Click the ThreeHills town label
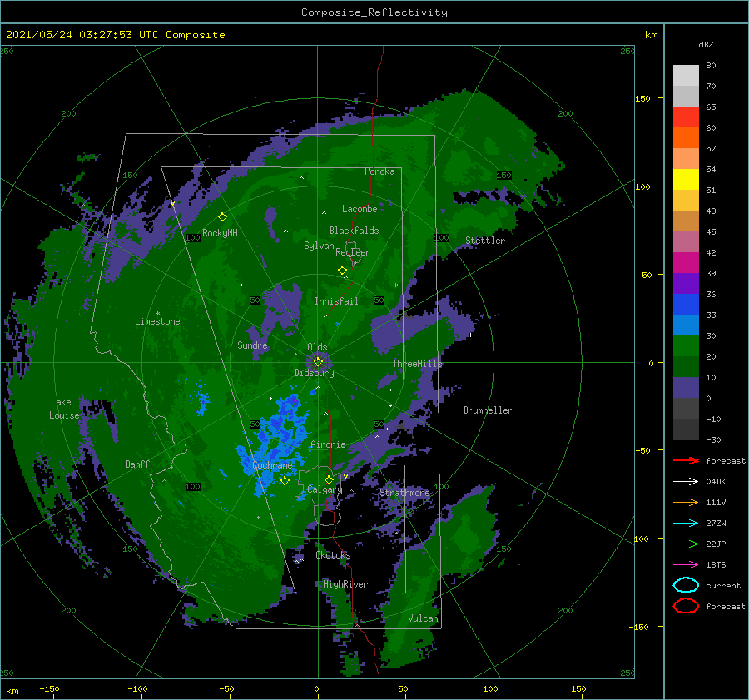749x700 pixels. pos(418,364)
